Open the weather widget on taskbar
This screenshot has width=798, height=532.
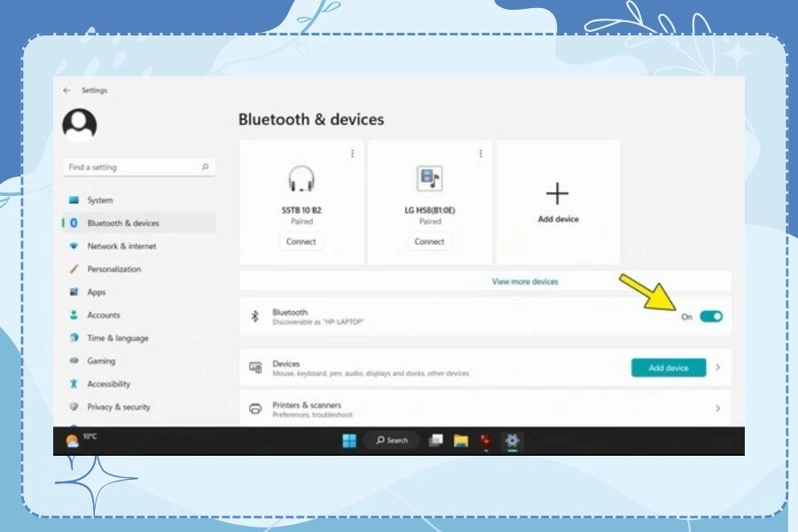[x=81, y=440]
